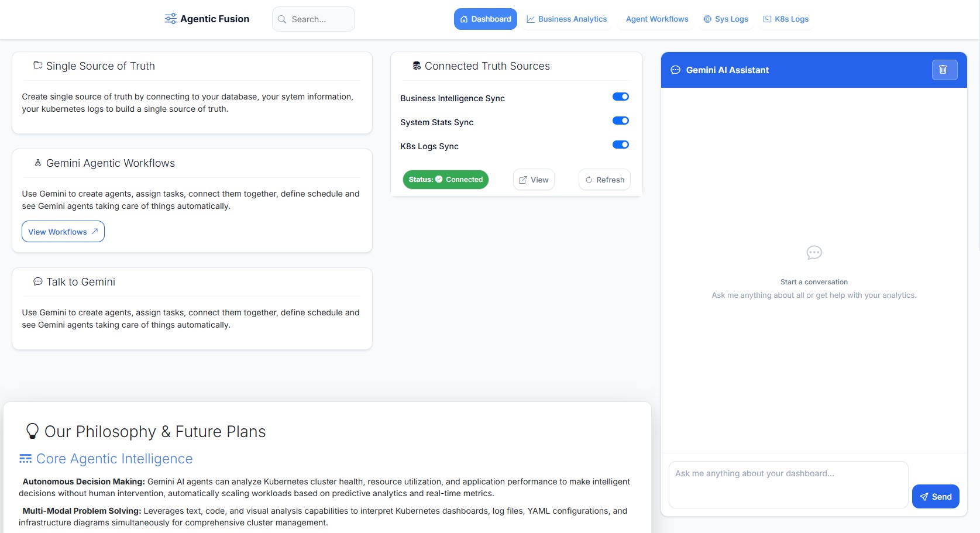980x533 pixels.
Task: Click the 'Create single source of truth' description
Action: (188, 103)
